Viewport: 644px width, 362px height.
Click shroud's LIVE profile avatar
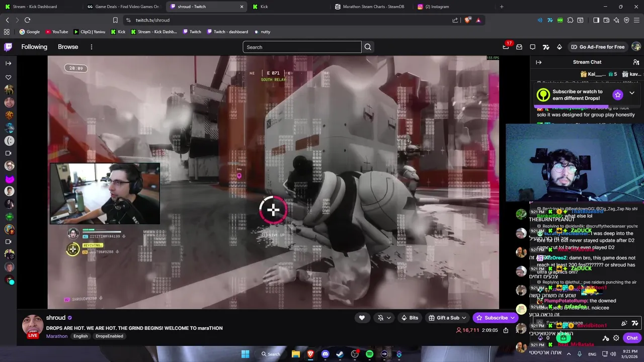[x=32, y=325]
